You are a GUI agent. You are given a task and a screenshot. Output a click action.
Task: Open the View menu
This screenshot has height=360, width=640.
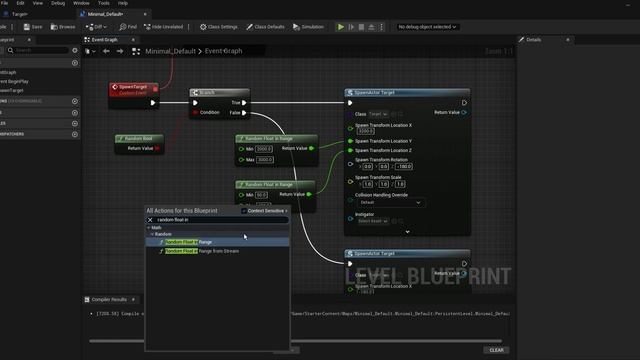38,3
